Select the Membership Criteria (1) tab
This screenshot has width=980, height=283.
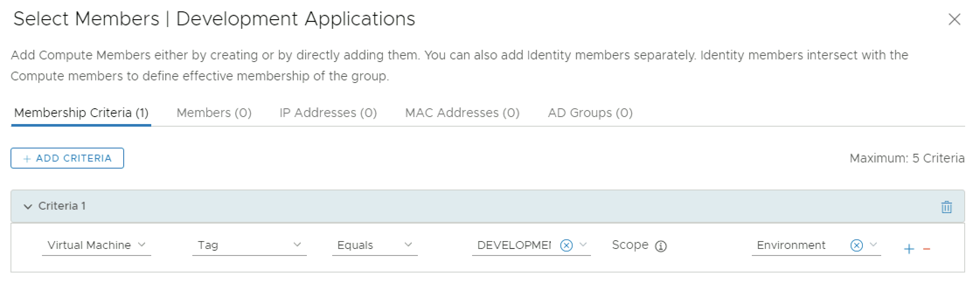(x=81, y=113)
